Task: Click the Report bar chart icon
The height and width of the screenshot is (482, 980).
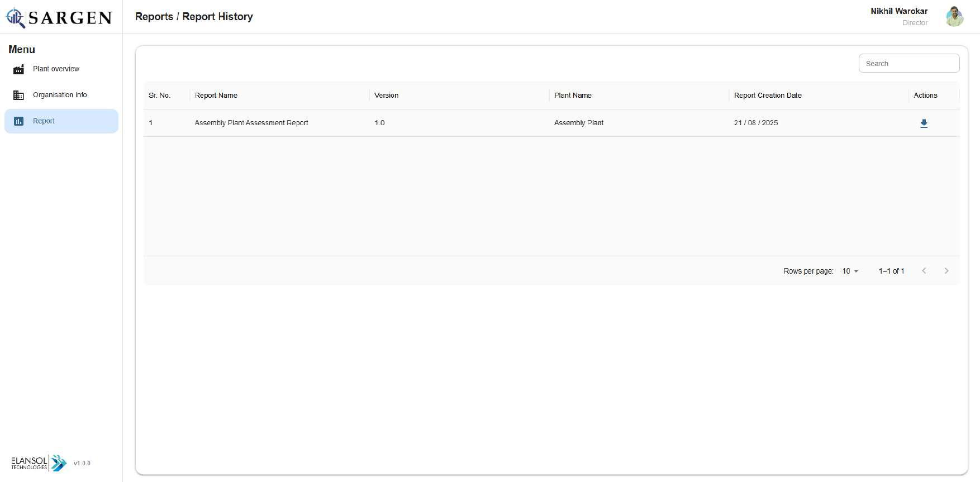Action: 18,121
